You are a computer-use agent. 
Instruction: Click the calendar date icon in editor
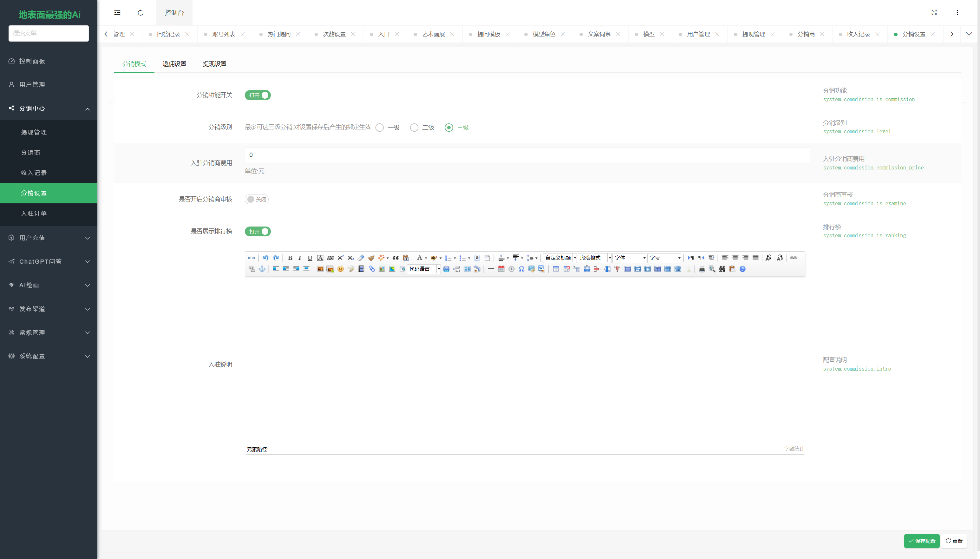(x=501, y=269)
